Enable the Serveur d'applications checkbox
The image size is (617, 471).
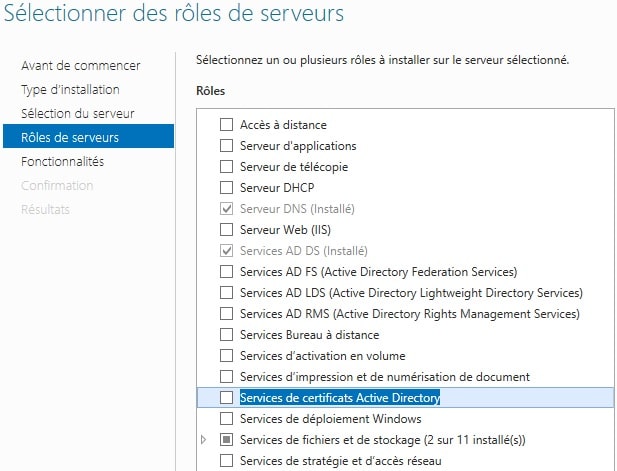click(x=226, y=146)
